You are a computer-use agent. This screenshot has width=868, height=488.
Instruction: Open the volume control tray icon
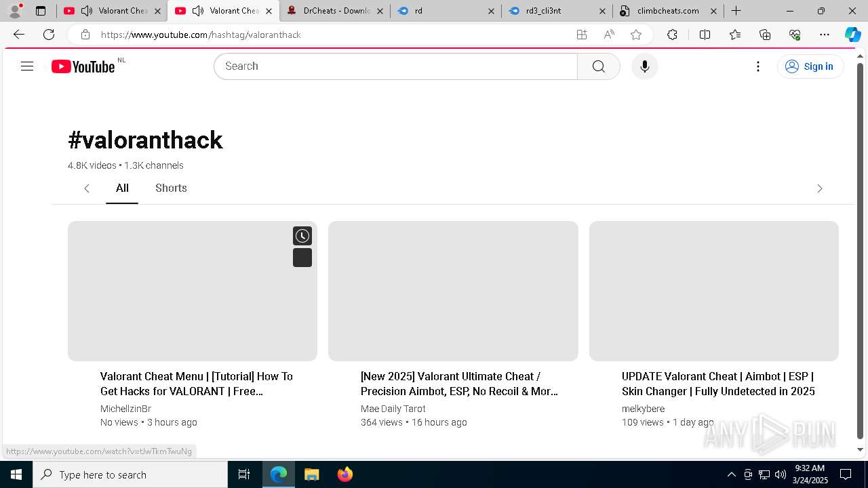780,474
